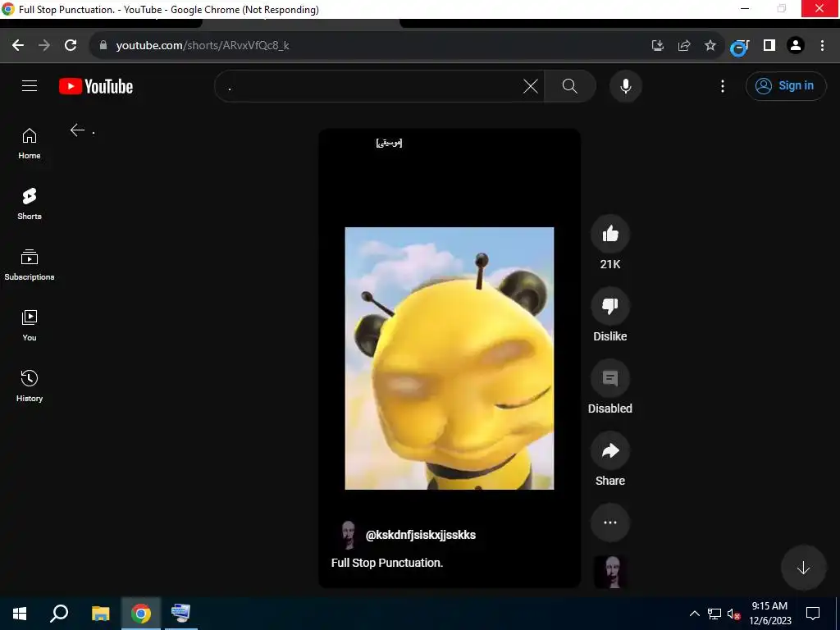Viewport: 840px width, 630px height.
Task: Show hidden tray icons chevron
Action: click(x=695, y=614)
